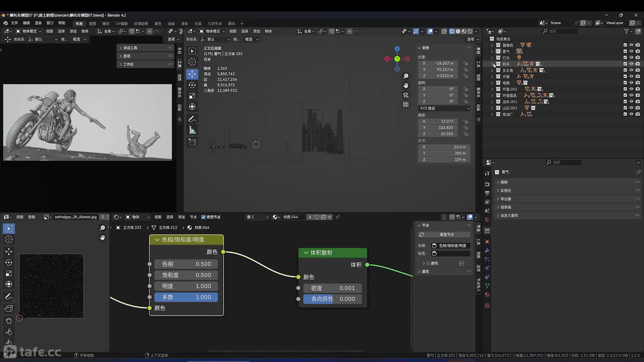Select the Rotate tool in 3D viewport toolbar

pyautogui.click(x=192, y=85)
